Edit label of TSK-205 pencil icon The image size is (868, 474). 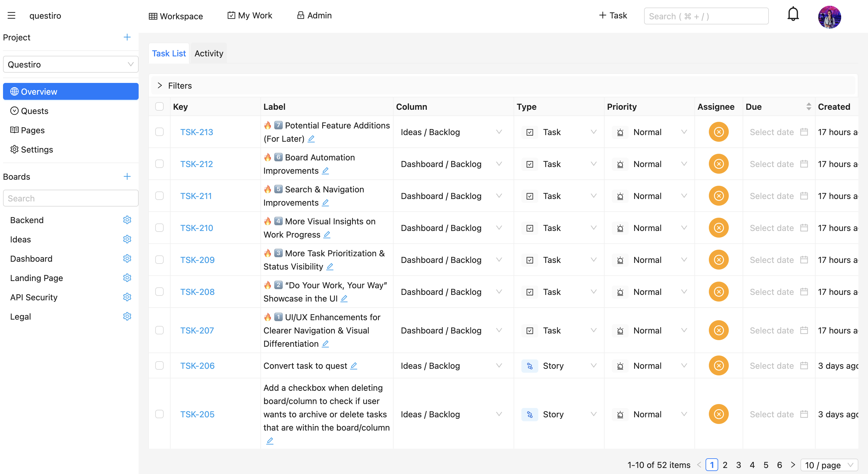(270, 441)
